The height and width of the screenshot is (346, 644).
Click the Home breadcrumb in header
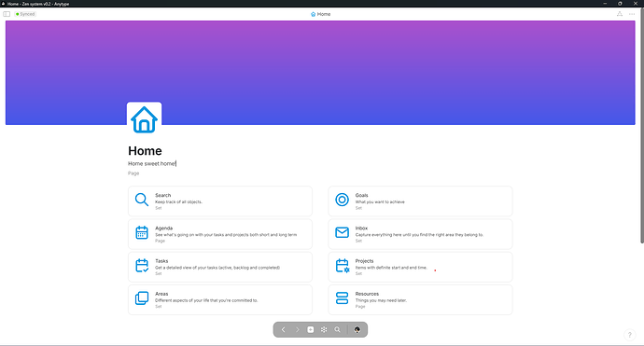321,14
